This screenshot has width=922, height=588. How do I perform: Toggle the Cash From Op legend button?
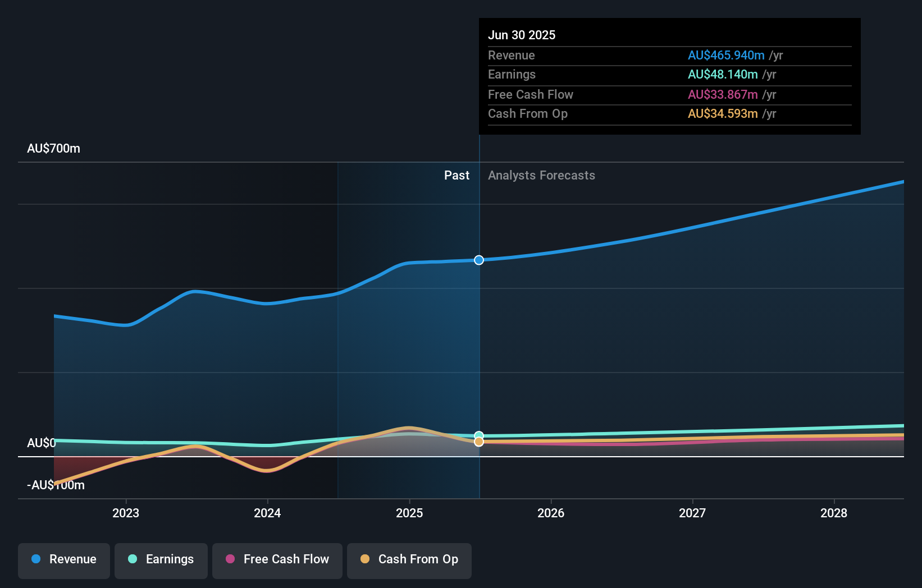(x=409, y=561)
